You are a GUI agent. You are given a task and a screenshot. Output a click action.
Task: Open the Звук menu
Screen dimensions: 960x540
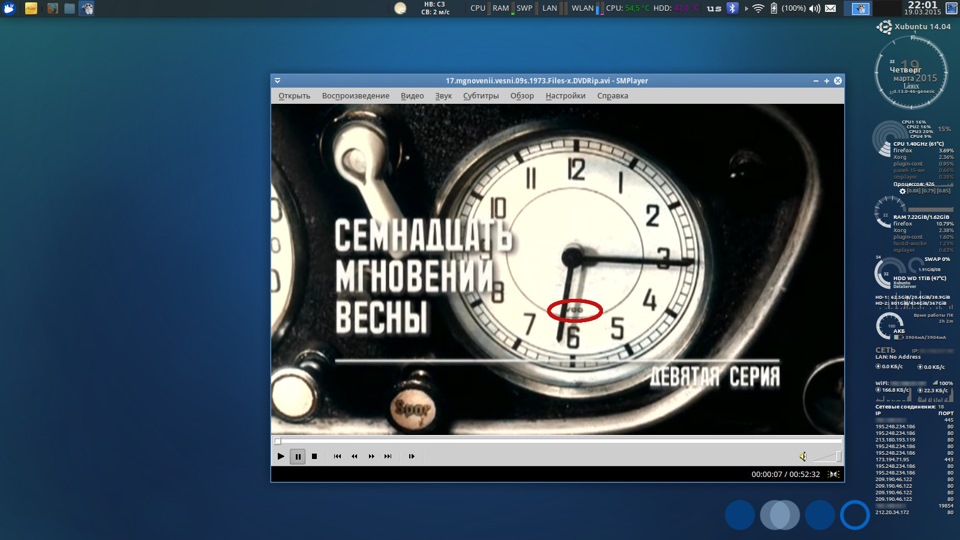443,96
